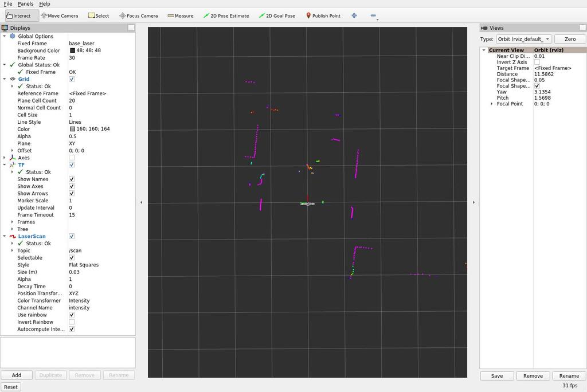
Task: Click the Add display button
Action: (17, 375)
